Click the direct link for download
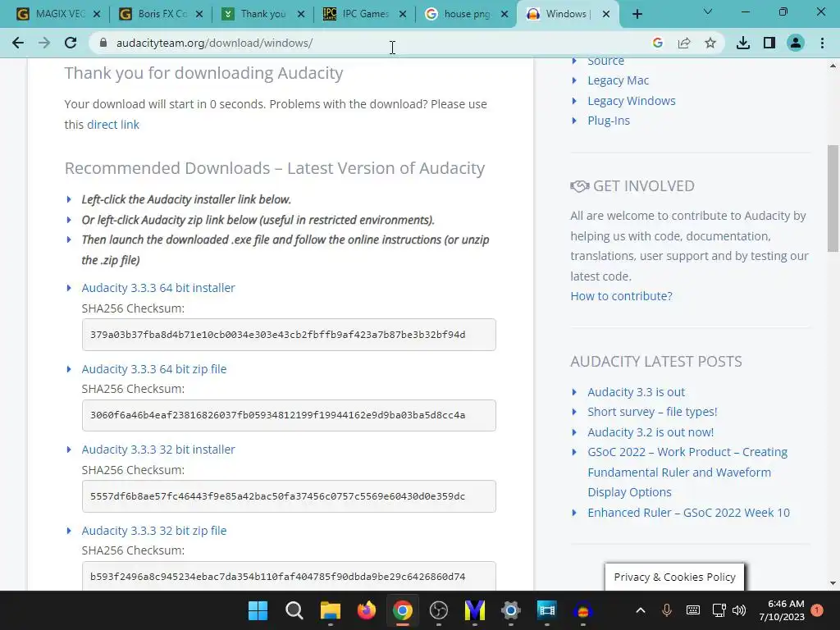This screenshot has height=630, width=840. pos(113,125)
